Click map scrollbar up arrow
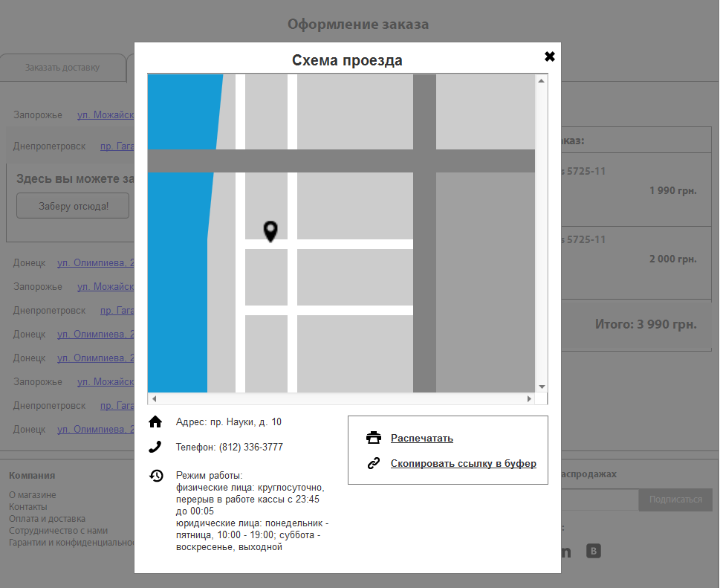Image resolution: width=720 pixels, height=588 pixels. (x=542, y=81)
